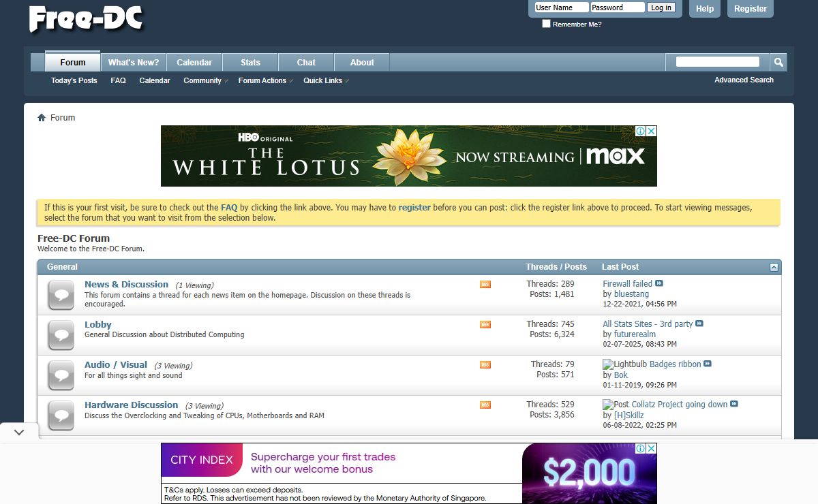Go to last post icon after Firewall failed

pos(659,283)
